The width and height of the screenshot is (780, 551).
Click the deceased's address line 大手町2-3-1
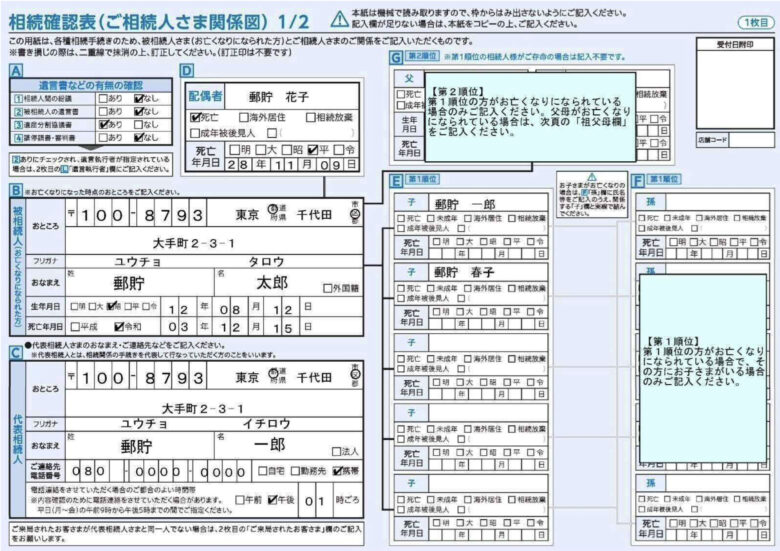(x=214, y=243)
